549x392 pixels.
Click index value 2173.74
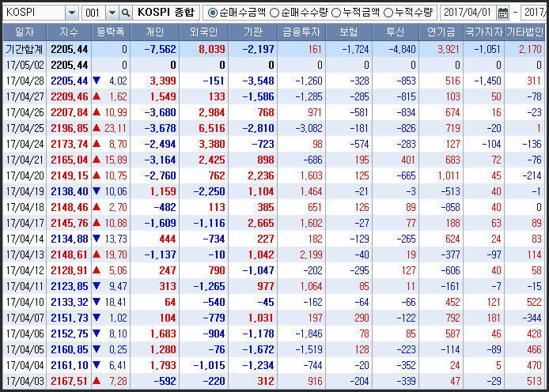[x=70, y=144]
